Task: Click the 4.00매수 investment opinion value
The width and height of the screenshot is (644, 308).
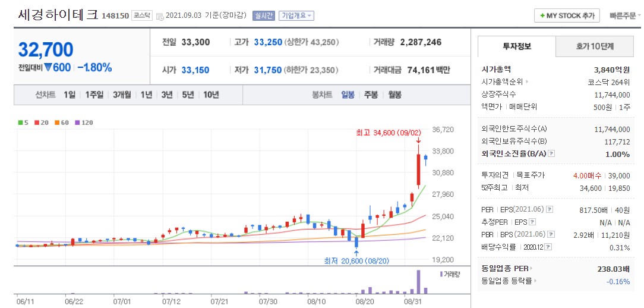Action: click(588, 175)
